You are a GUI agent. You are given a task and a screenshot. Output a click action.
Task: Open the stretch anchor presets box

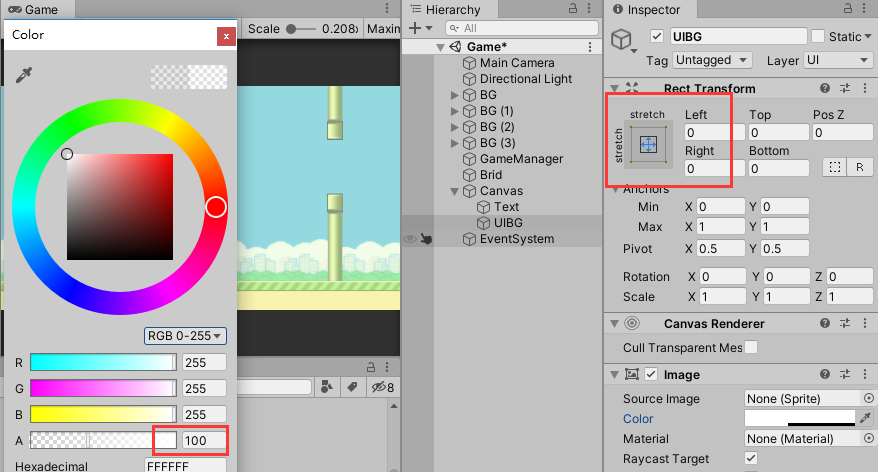pyautogui.click(x=648, y=145)
